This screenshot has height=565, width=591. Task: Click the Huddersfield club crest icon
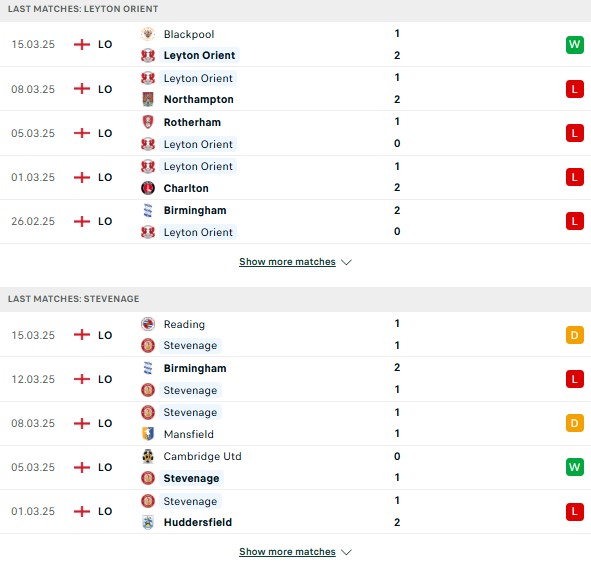(148, 522)
